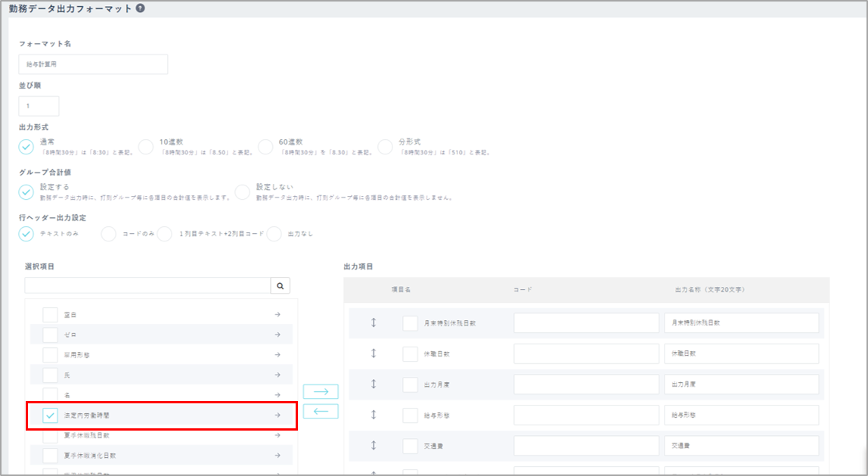Click reorder handle for 出力月度 row
868x476 pixels.
pyautogui.click(x=374, y=384)
